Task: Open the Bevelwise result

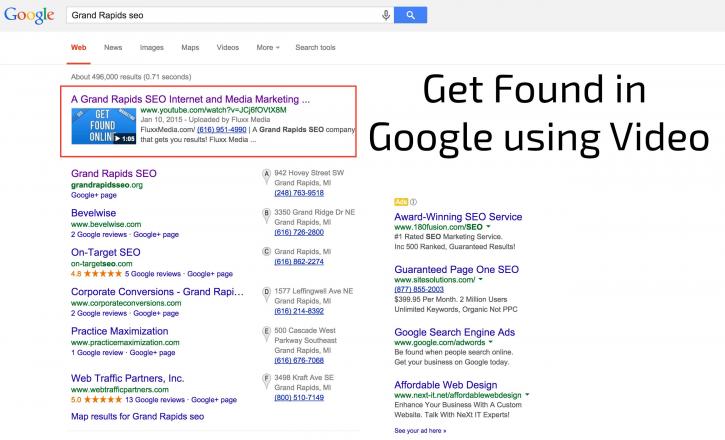Action: (93, 213)
